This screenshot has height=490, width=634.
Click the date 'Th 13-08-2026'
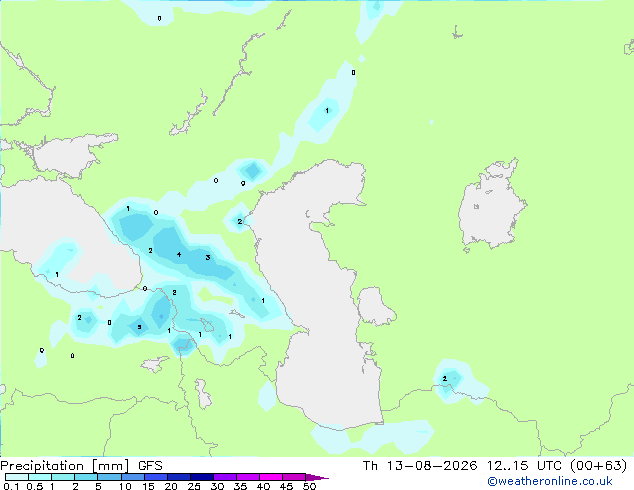(x=420, y=466)
